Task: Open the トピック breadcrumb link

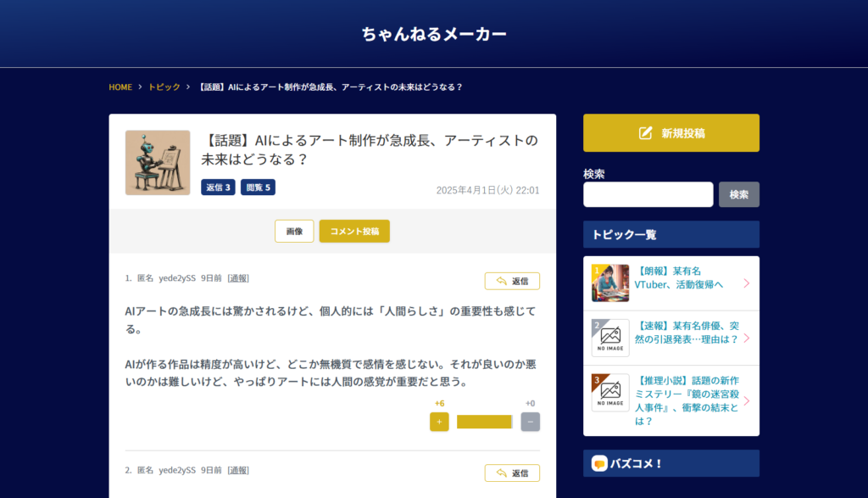Action: pos(164,87)
